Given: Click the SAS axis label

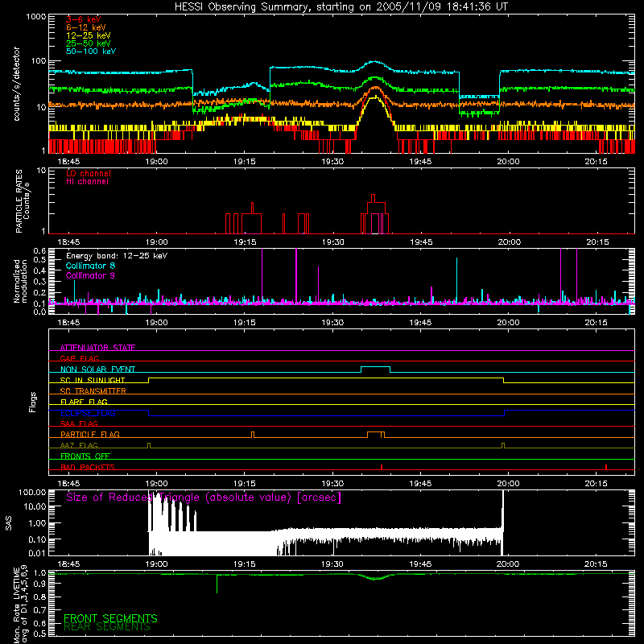Looking at the screenshot, I should pyautogui.click(x=8, y=523).
